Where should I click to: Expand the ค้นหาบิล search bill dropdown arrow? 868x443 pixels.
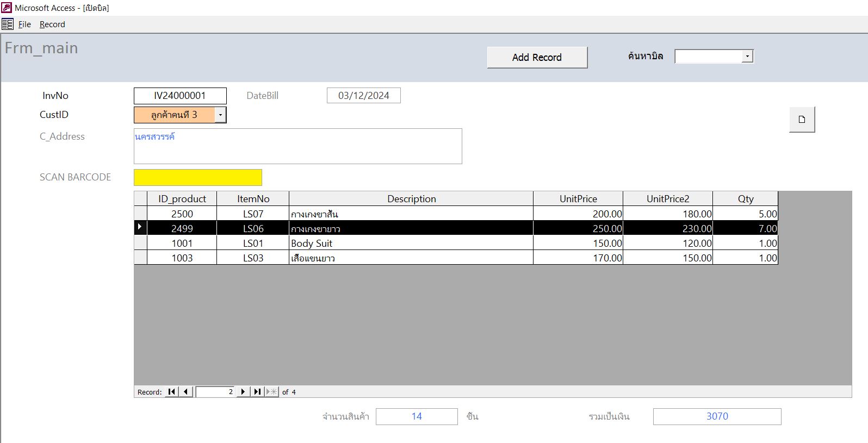[747, 56]
